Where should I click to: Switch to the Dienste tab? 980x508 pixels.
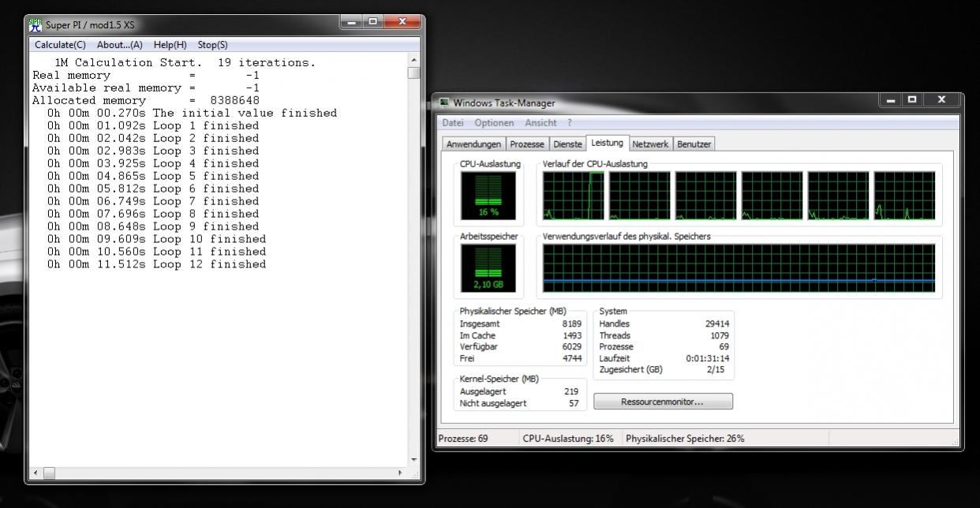[x=567, y=144]
